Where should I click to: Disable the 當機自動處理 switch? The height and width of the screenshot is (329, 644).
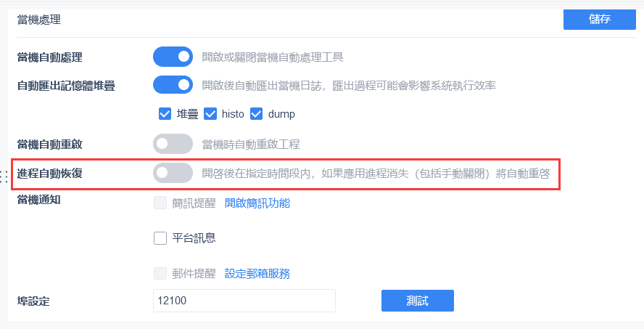point(173,57)
